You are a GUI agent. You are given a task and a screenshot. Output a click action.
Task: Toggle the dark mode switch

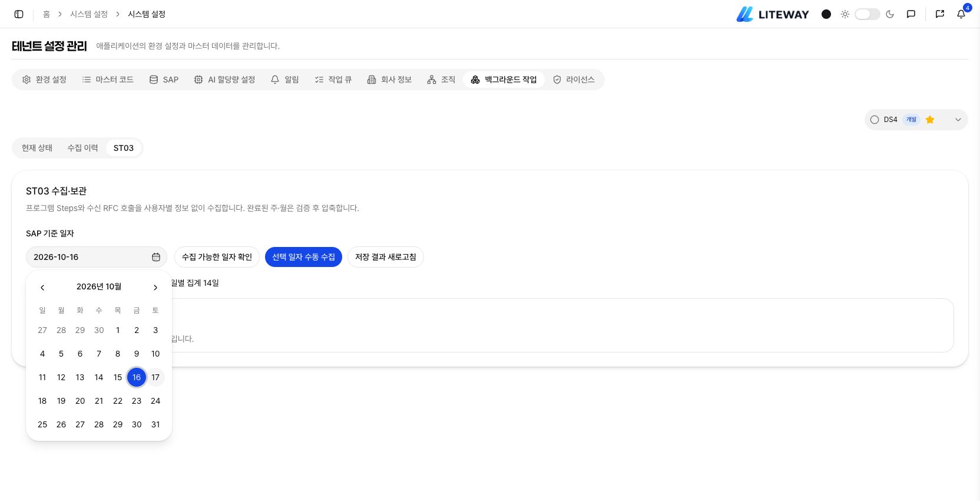coord(867,14)
